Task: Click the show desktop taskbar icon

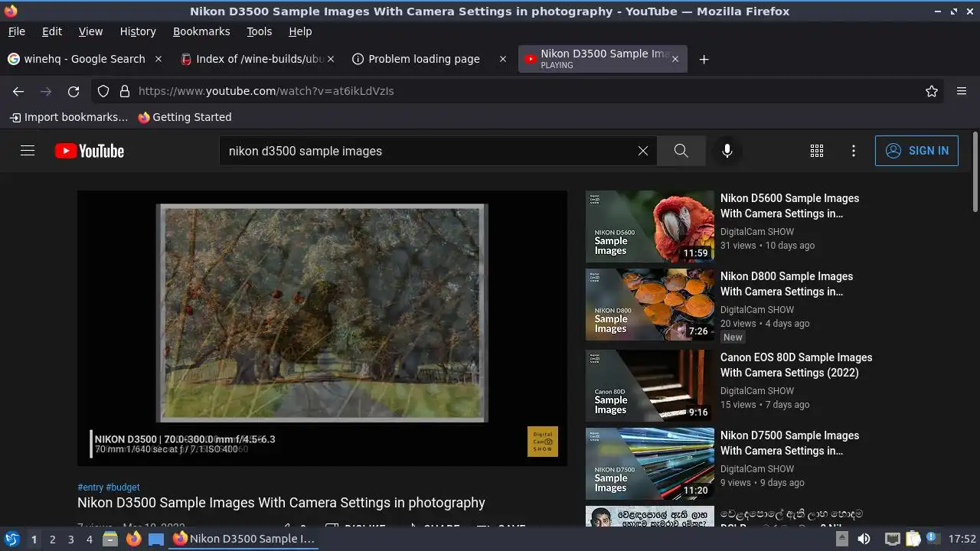Action: [156, 539]
